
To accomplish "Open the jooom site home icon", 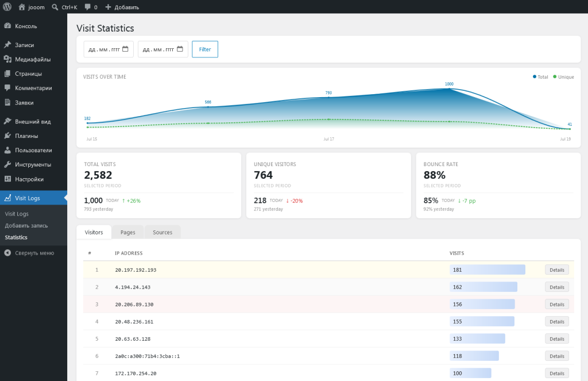I will click(22, 7).
